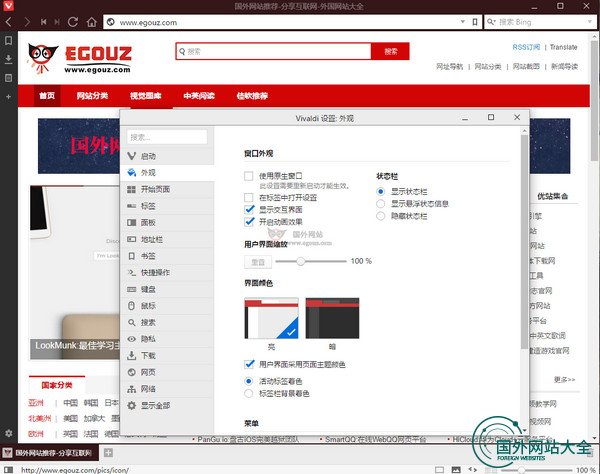
Task: Open the Notes side panel
Action: (x=8, y=78)
